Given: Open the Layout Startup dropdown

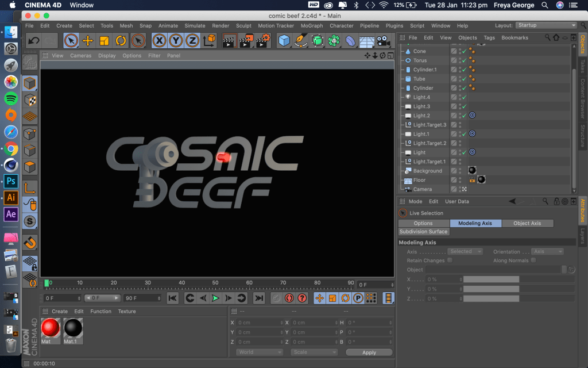Looking at the screenshot, I should (546, 25).
